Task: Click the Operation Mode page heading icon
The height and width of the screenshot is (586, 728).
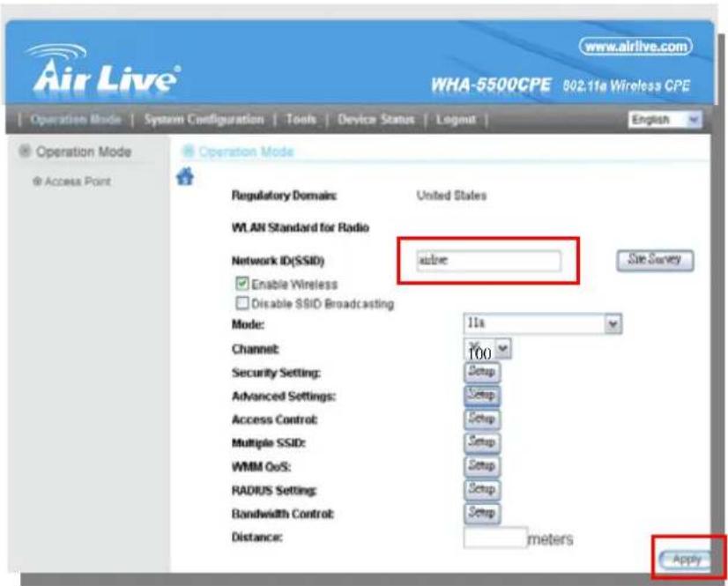Action: point(188,151)
